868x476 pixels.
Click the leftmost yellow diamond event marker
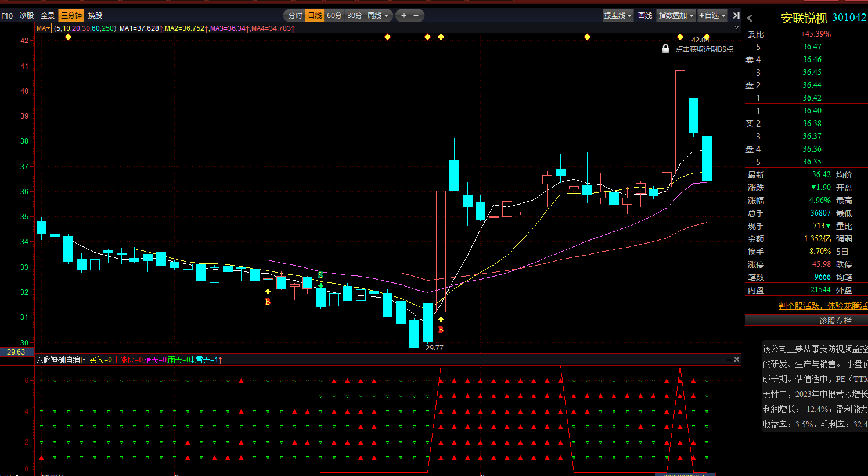[x=68, y=37]
